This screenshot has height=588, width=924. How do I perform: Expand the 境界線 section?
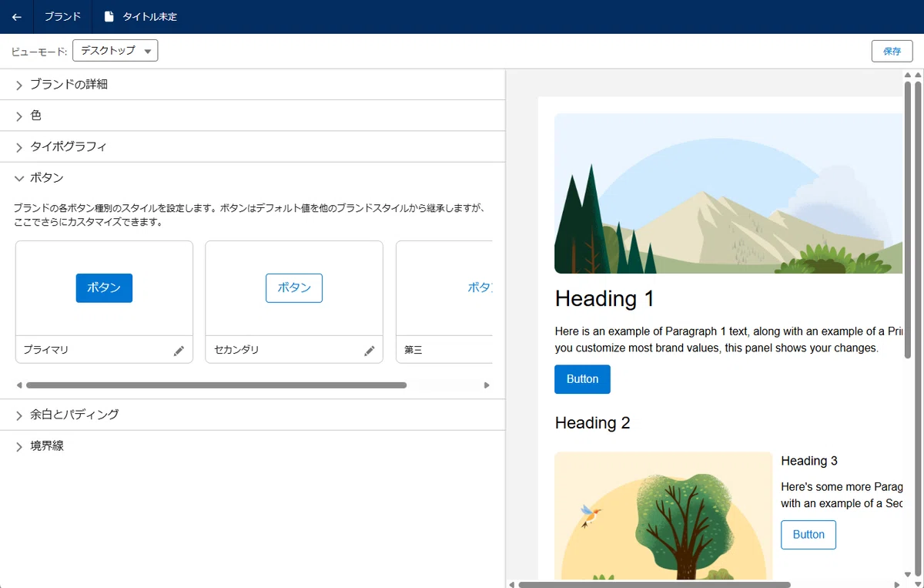tap(253, 446)
